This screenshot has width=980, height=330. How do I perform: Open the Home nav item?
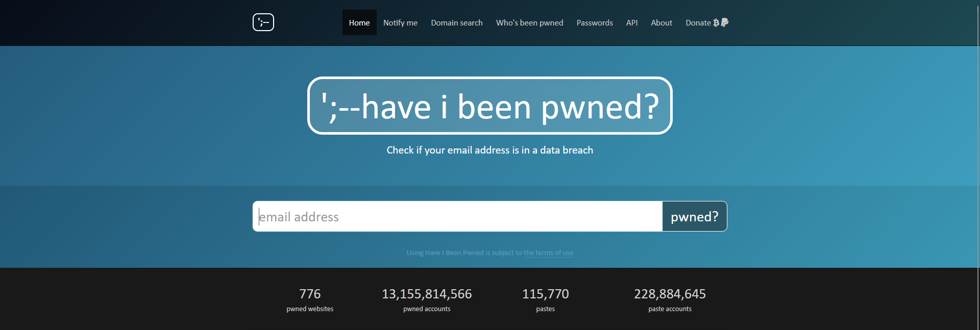pyautogui.click(x=359, y=22)
